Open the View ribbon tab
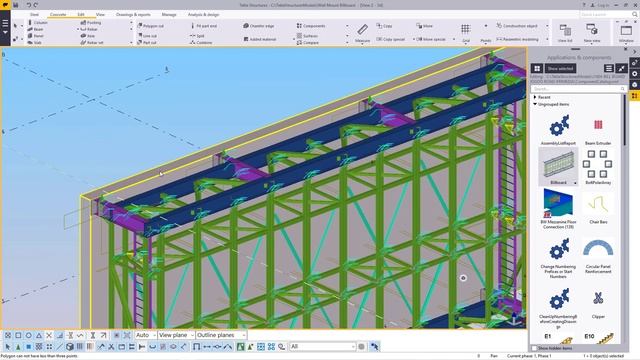Screen dimensions: 640x360 pos(100,14)
